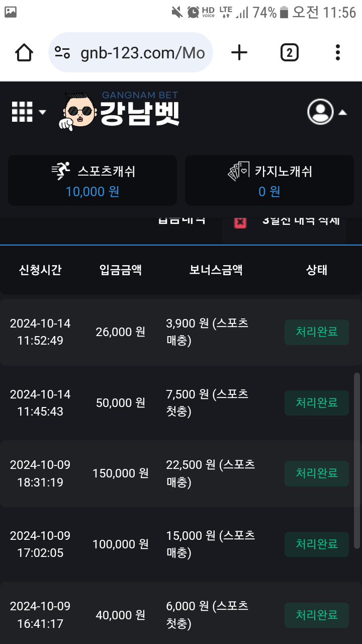Click 처리완료 status for 26,000 원 deposit
Screen dimensions: 362x644
point(317,332)
